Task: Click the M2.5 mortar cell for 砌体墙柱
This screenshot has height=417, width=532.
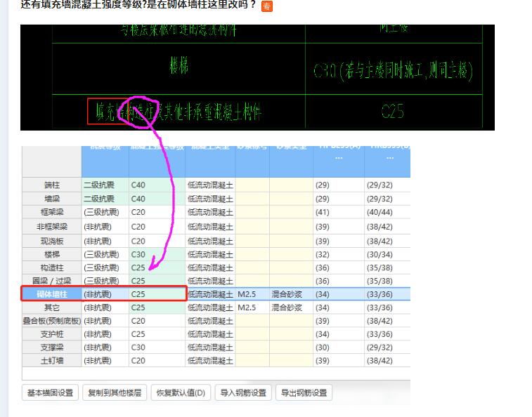Action: 252,294
